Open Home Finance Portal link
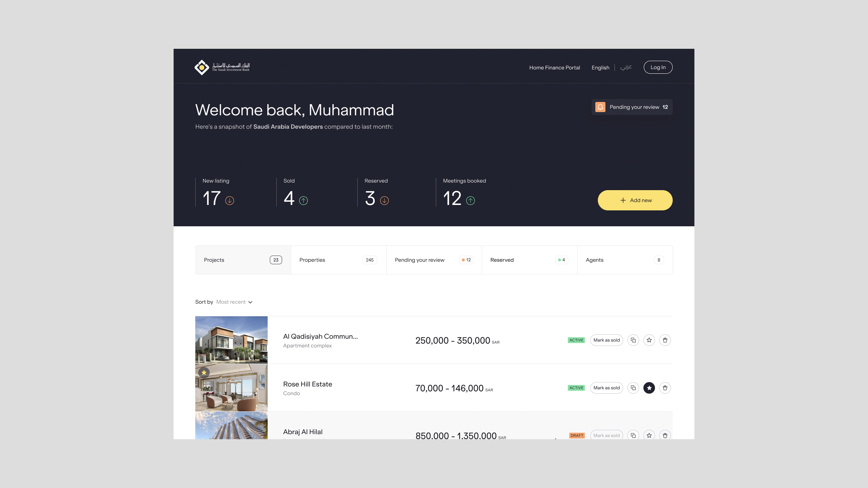Viewport: 868px width, 488px height. (x=554, y=68)
